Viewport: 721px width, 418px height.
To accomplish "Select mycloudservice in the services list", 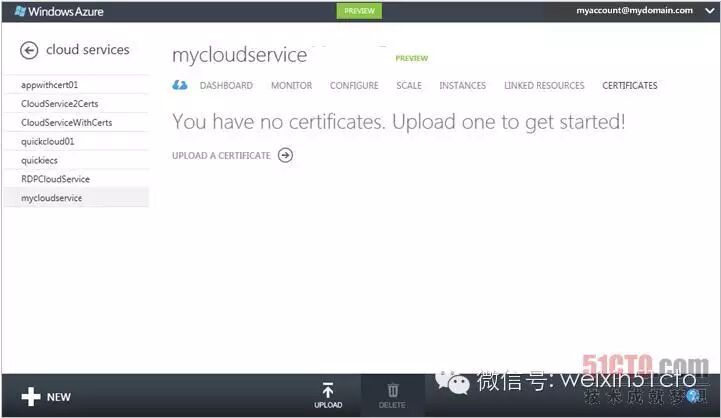I will pyautogui.click(x=77, y=198).
